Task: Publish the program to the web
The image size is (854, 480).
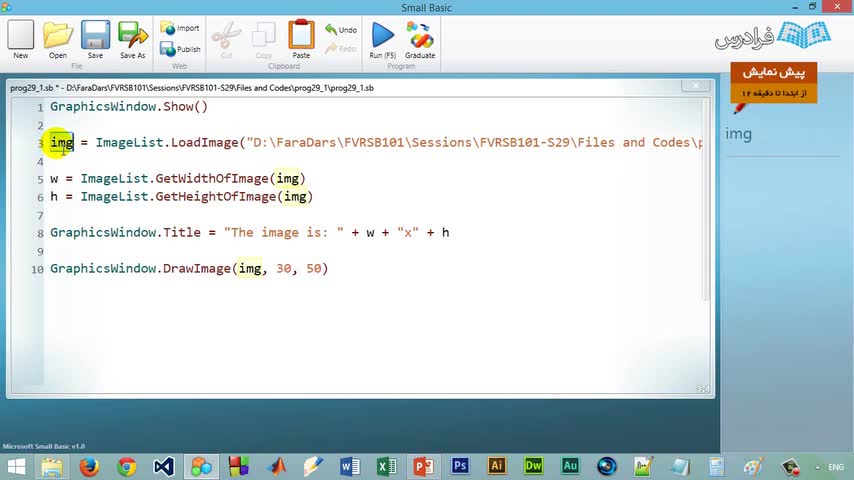Action: [180, 49]
